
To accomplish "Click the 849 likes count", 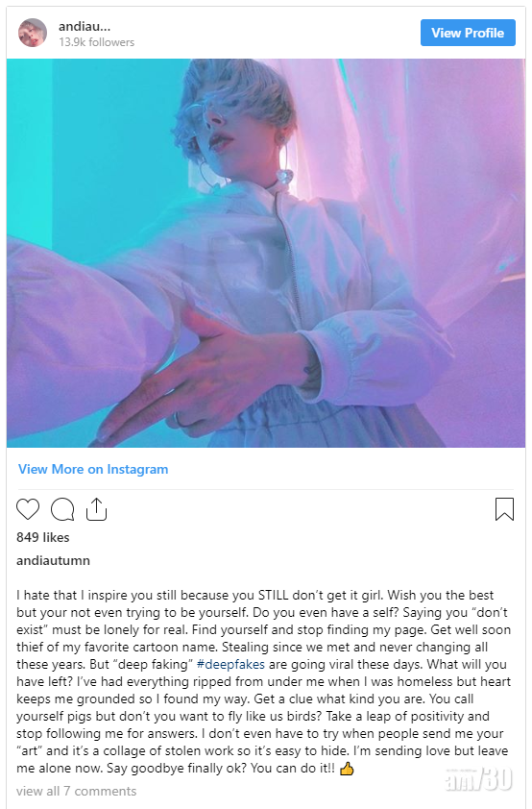I will pos(43,537).
